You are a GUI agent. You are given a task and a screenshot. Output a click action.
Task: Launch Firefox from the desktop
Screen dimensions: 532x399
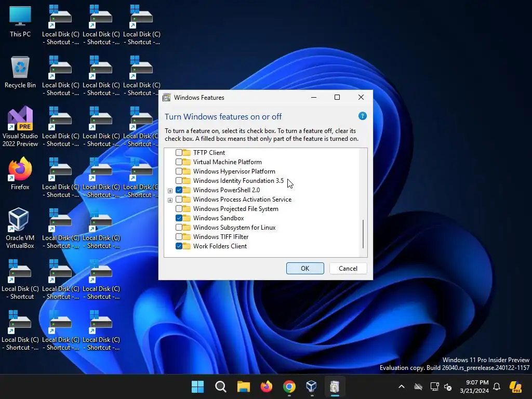(20, 174)
